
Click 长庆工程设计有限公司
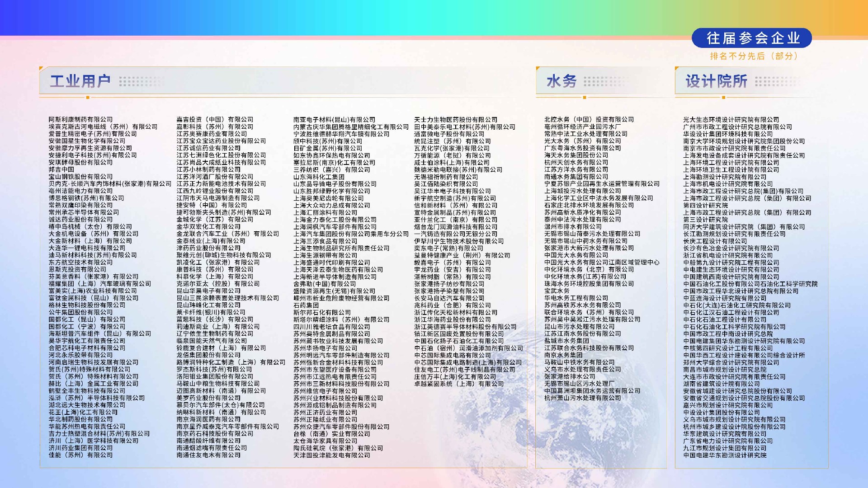[x=715, y=241]
